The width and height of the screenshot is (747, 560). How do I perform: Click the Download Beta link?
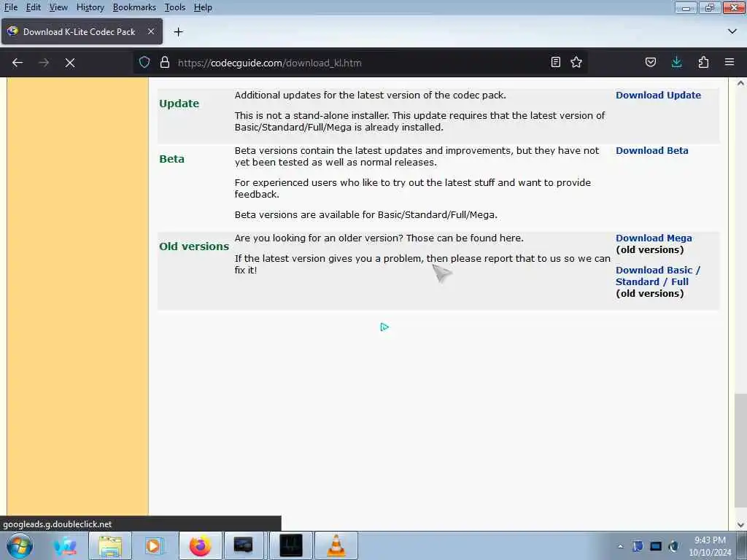click(651, 150)
